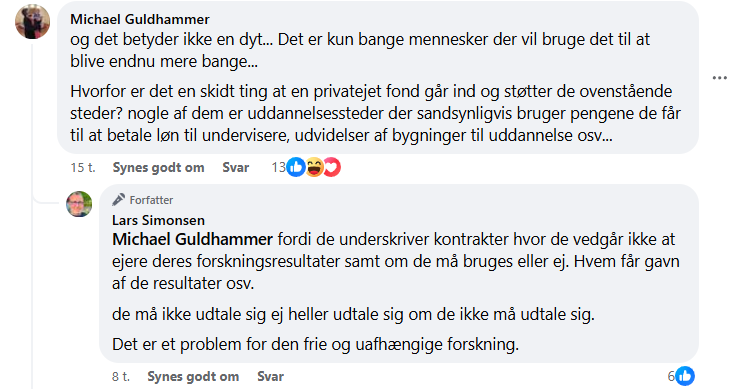
Task: Click 'Synes godt om' under Michael's comment
Action: point(159,168)
